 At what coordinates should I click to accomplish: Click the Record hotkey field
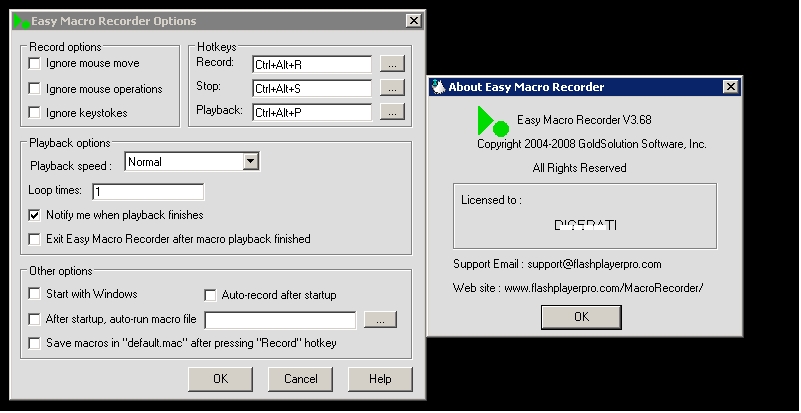point(312,64)
